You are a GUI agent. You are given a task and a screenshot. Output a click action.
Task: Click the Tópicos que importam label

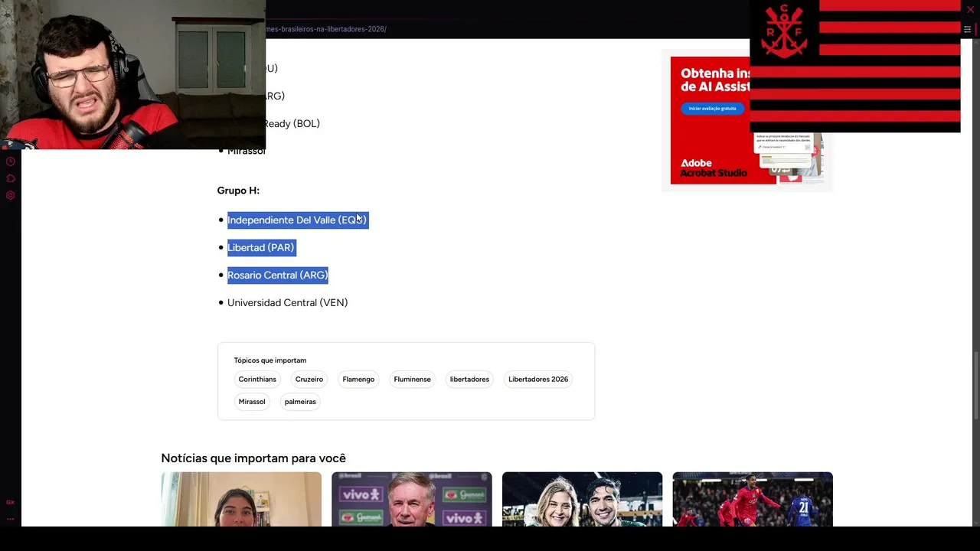[270, 360]
